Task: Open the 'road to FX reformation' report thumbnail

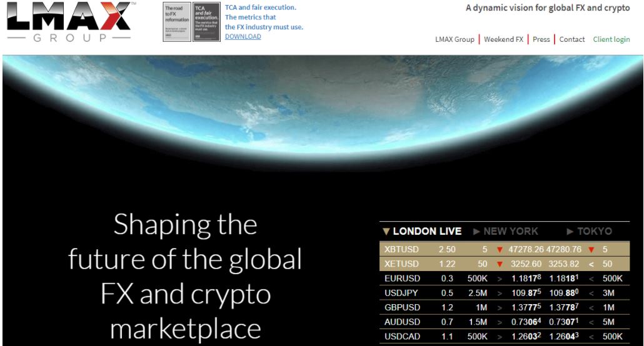Action: pyautogui.click(x=176, y=22)
